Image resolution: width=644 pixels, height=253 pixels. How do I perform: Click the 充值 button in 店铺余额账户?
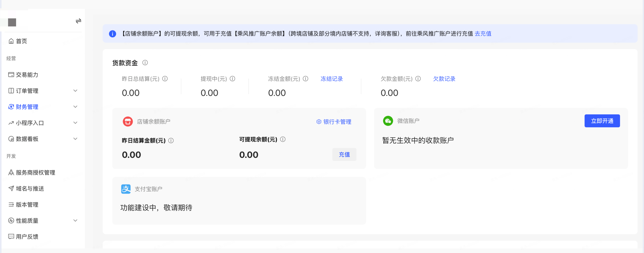pyautogui.click(x=344, y=155)
